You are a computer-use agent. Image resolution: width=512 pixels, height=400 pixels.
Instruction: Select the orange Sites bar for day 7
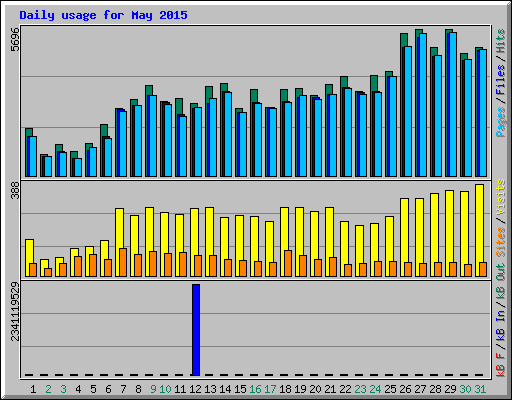click(123, 263)
